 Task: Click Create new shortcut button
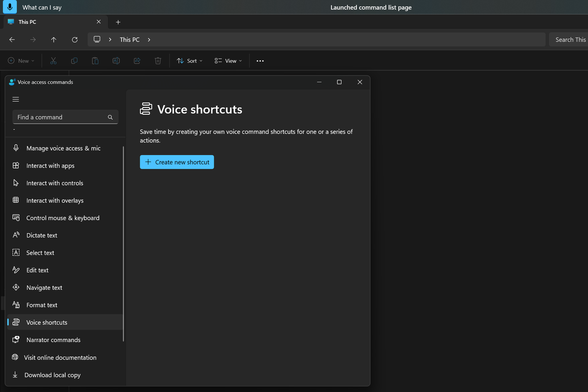(177, 162)
